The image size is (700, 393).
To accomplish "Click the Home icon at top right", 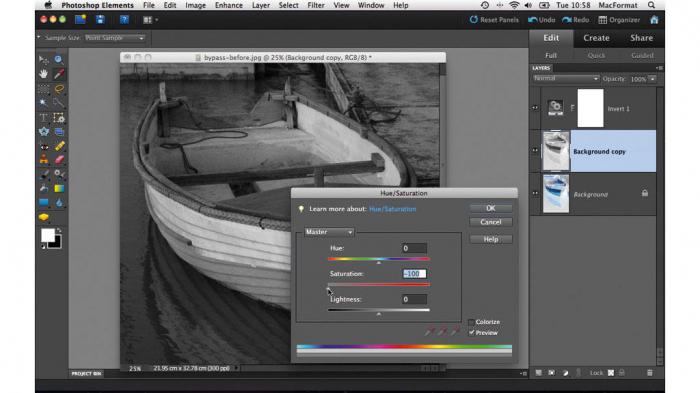I will (x=654, y=20).
